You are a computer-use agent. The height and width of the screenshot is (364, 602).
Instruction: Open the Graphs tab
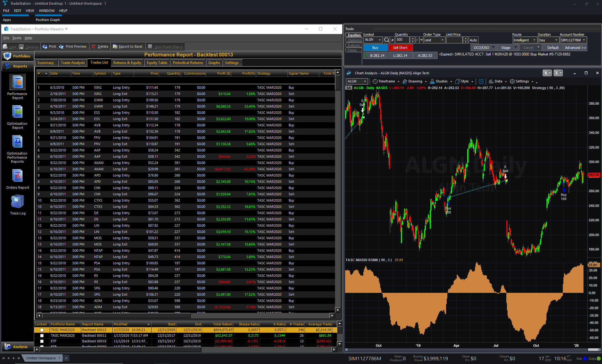[214, 63]
